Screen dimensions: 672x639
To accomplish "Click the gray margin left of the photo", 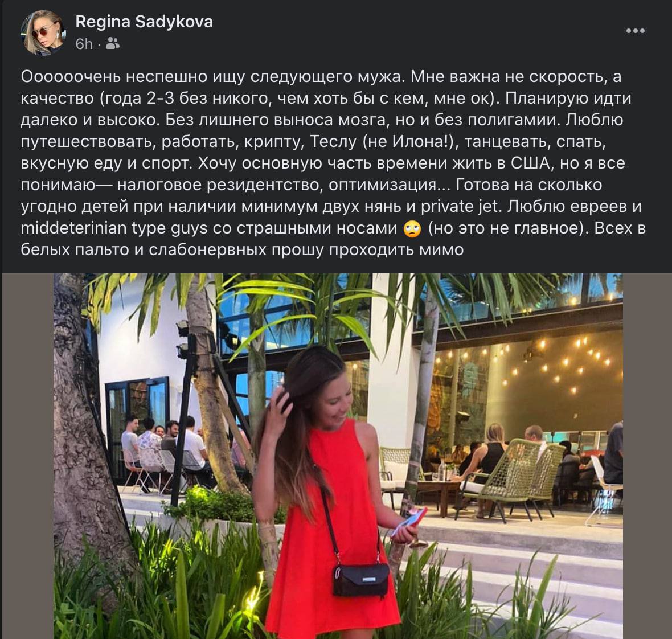I will tap(27, 456).
